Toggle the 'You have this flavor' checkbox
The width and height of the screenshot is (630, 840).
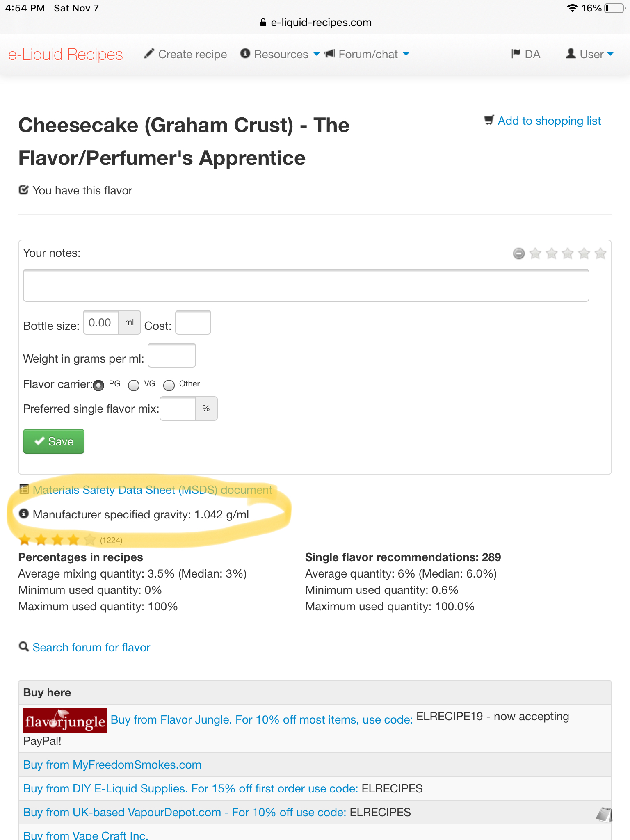tap(24, 190)
